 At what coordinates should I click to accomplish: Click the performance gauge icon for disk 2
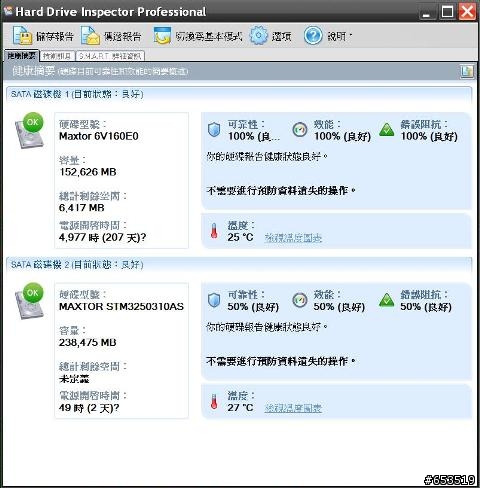pos(300,300)
